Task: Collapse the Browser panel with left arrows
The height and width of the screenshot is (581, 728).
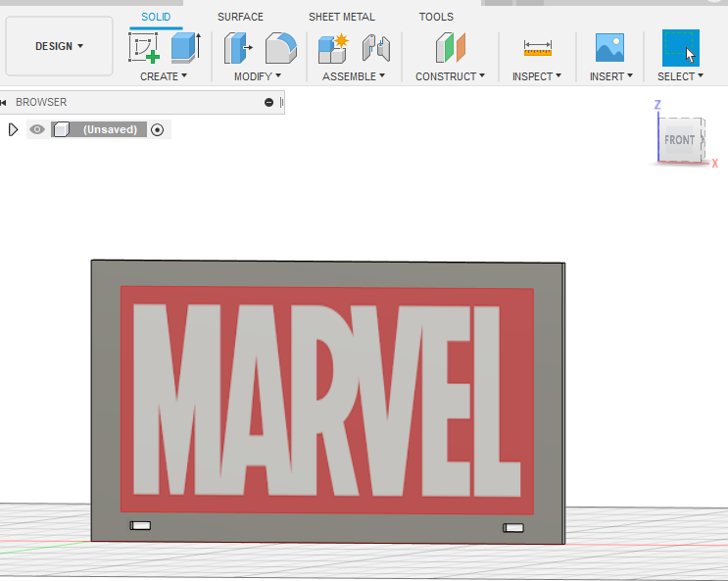Action: click(3, 102)
